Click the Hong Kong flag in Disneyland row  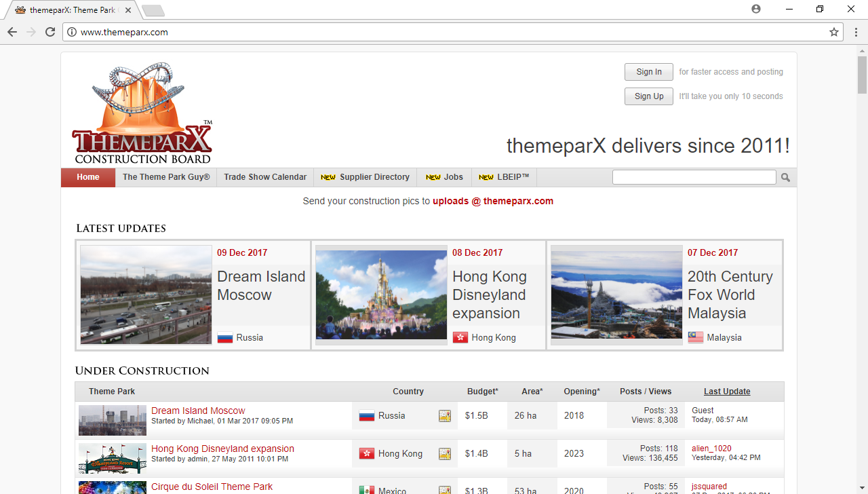pyautogui.click(x=367, y=453)
